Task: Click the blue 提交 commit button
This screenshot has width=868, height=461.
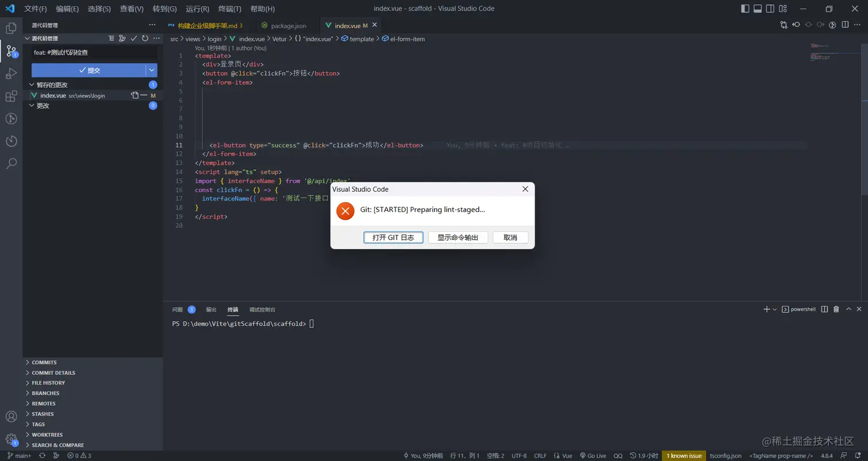Action: tap(89, 70)
